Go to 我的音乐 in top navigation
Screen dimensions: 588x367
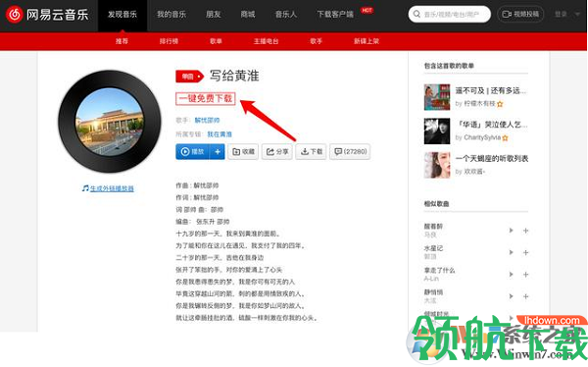click(x=171, y=15)
